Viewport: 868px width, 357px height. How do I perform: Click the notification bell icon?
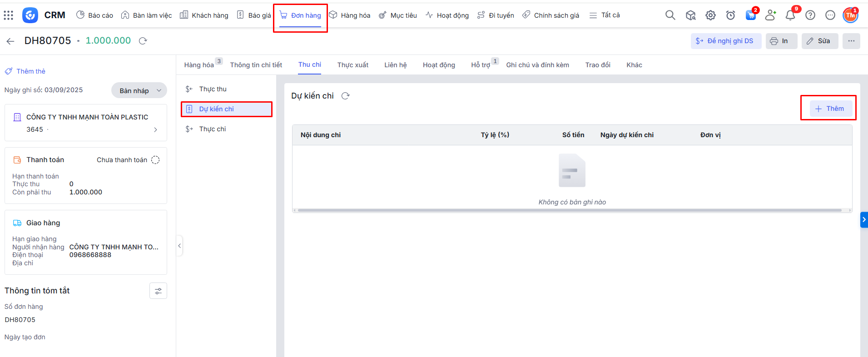click(x=790, y=15)
